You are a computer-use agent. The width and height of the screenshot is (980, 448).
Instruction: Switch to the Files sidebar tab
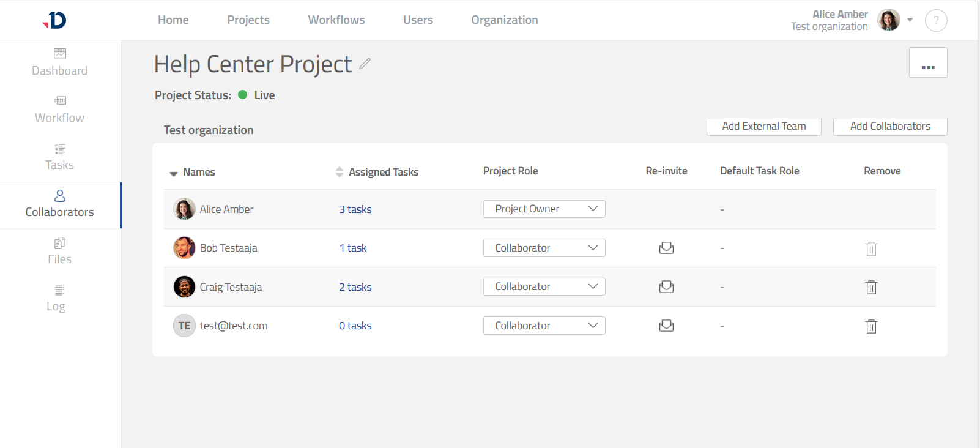[x=60, y=251]
